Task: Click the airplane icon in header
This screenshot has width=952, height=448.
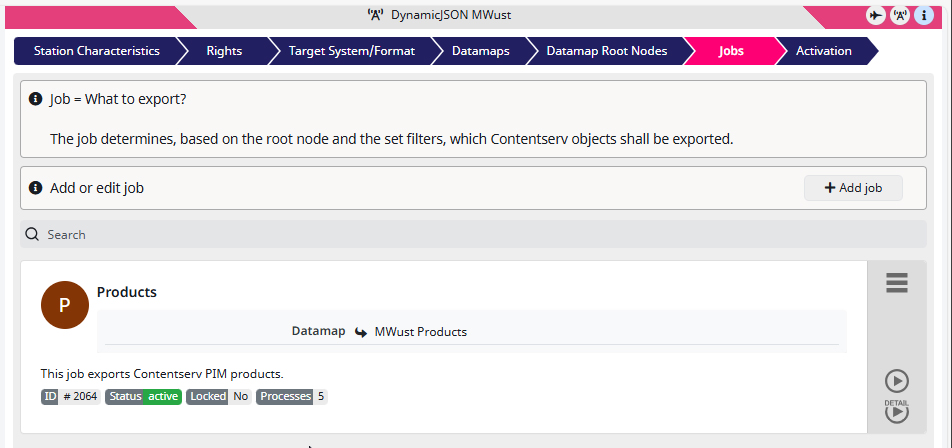Action: point(876,16)
